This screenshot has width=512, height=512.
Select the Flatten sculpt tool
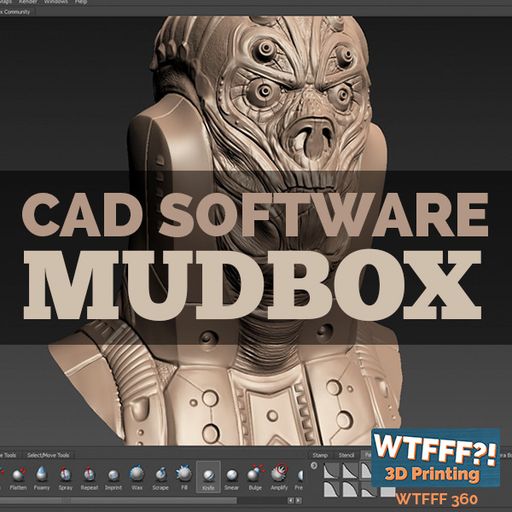tap(18, 478)
